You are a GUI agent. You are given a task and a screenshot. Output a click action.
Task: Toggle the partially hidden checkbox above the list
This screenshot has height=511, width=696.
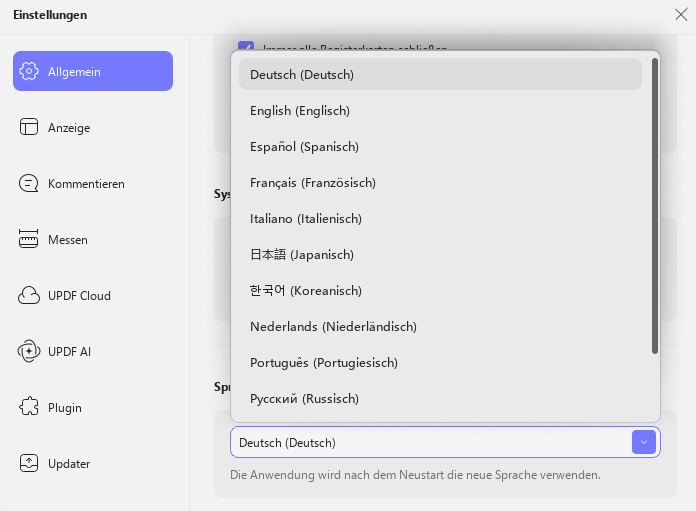246,46
